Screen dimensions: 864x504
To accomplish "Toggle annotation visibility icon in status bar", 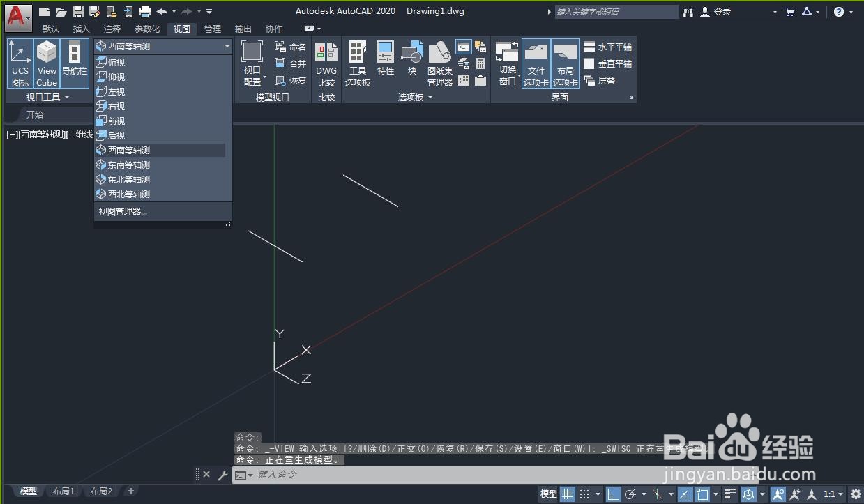I will 778,494.
